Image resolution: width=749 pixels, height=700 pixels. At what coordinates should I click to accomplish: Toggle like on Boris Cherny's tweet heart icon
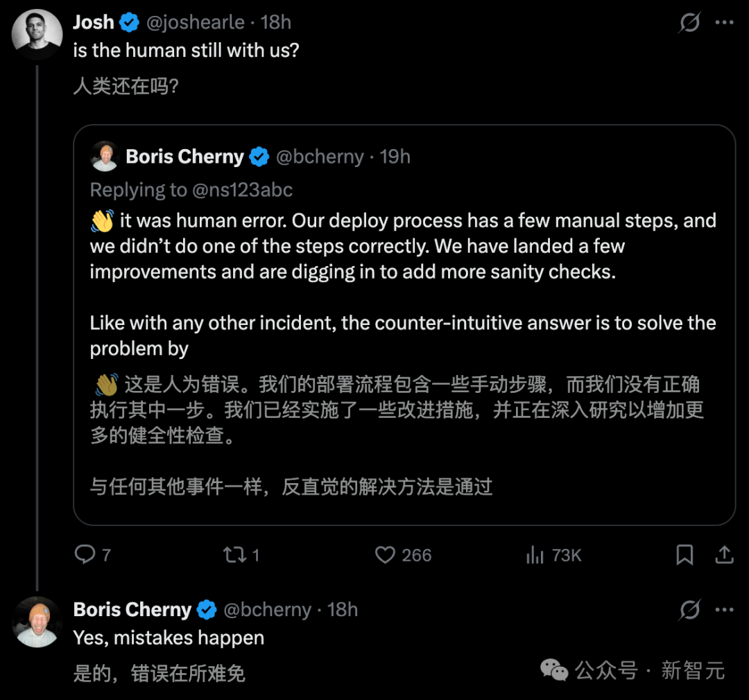386,554
